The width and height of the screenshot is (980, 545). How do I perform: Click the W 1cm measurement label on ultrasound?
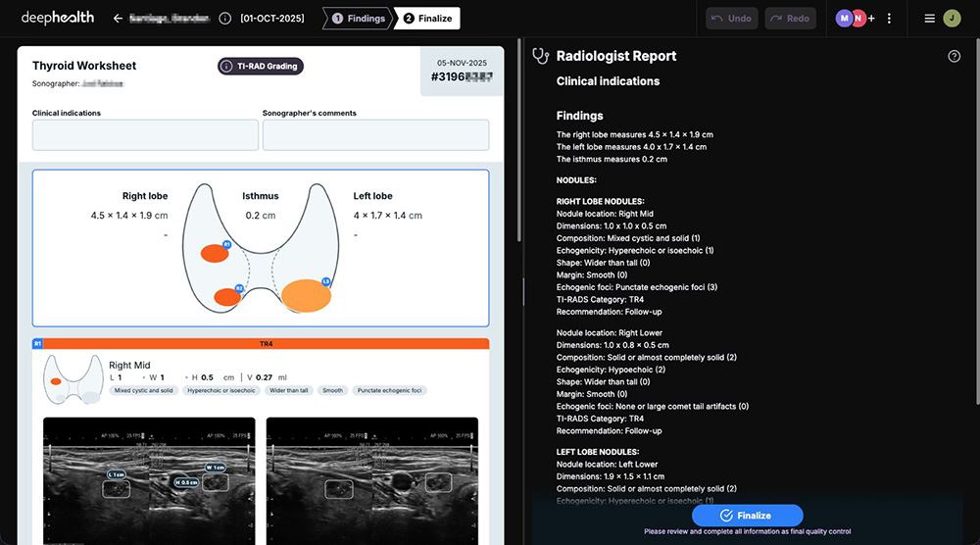pos(215,468)
